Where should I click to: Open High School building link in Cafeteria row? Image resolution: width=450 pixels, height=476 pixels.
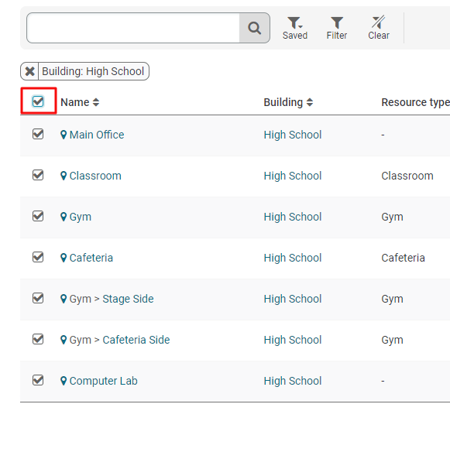(293, 258)
